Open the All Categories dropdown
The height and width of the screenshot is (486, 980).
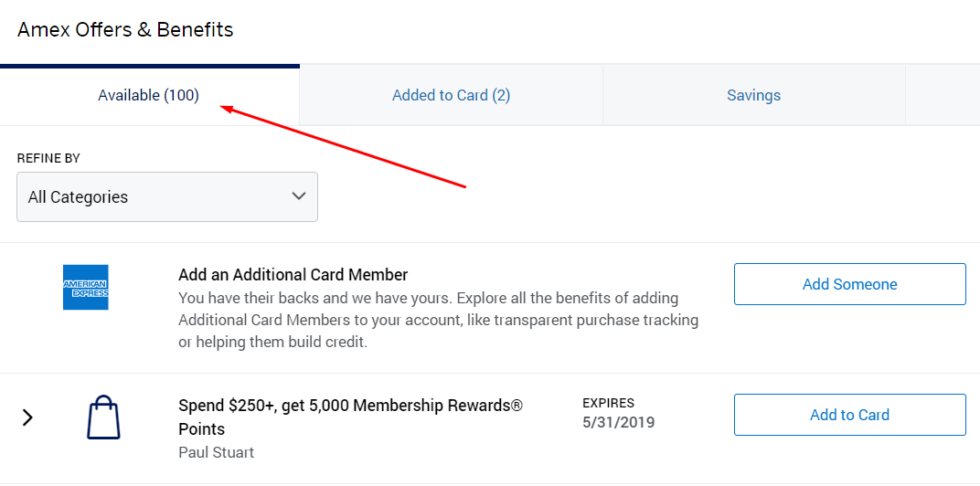point(167,197)
